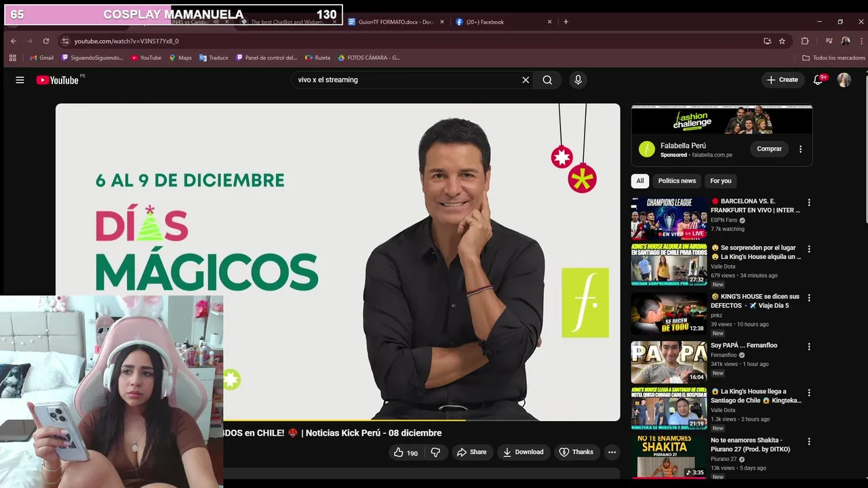Open No te enamores Shakita thumbnail
The height and width of the screenshot is (488, 868).
coord(669,457)
